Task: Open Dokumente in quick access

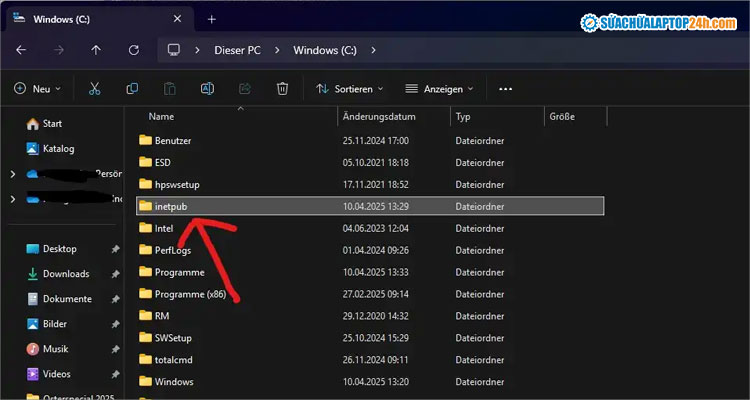Action: click(x=59, y=299)
